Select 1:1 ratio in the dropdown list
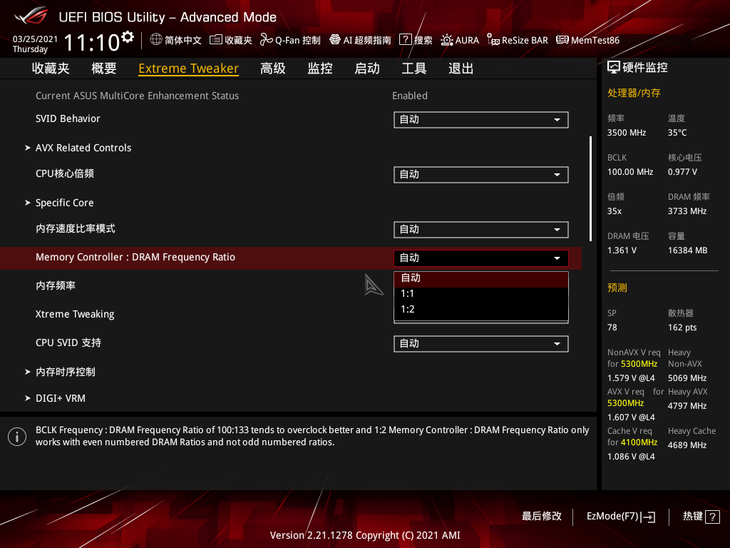Viewport: 730px width, 548px height. point(408,294)
